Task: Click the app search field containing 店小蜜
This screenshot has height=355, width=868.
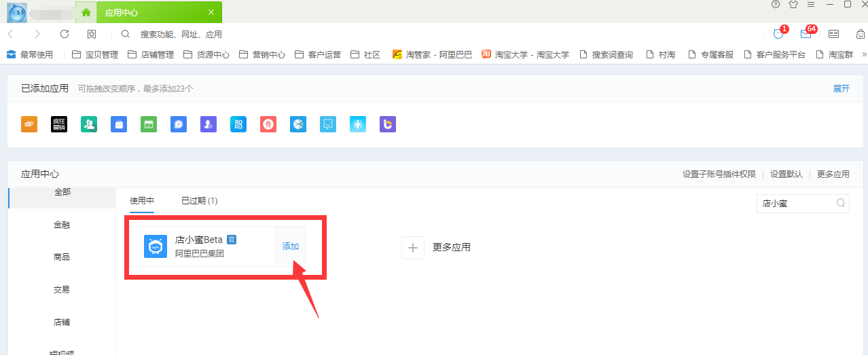Action: 803,203
